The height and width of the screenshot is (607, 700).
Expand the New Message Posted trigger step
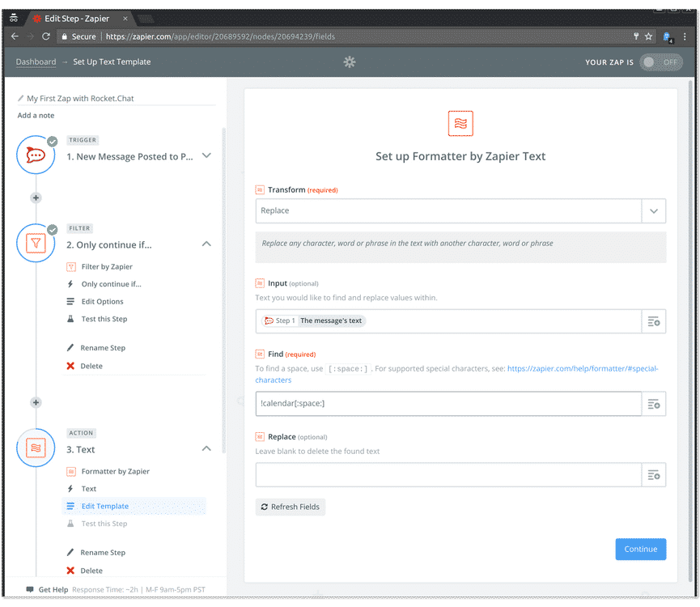pos(206,155)
